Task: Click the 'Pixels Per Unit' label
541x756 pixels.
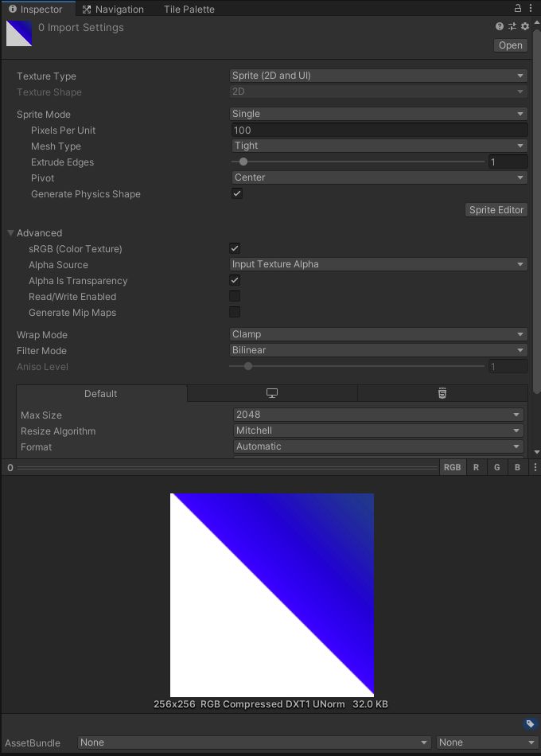Action: point(63,131)
